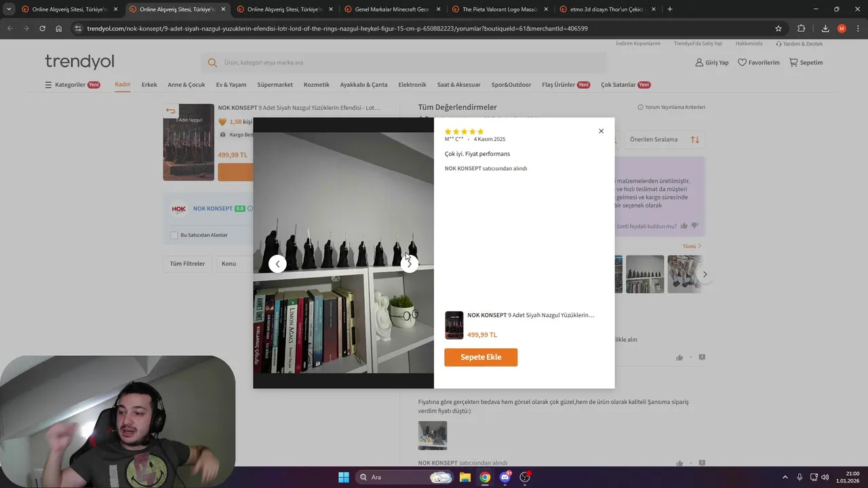Viewport: 868px width, 488px height.
Task: Bookmark this page with star icon
Action: [778, 28]
